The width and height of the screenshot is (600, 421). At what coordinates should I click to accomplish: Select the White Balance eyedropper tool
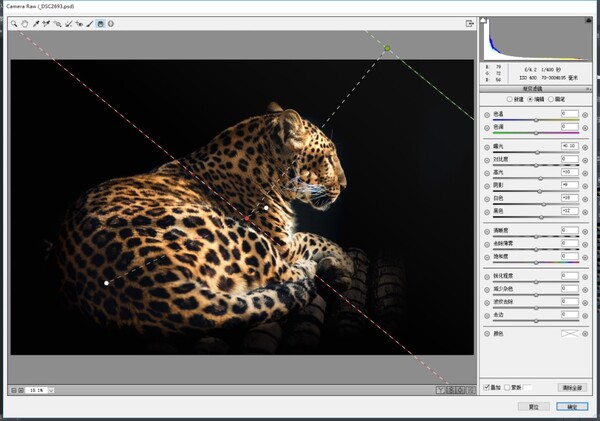coord(36,24)
